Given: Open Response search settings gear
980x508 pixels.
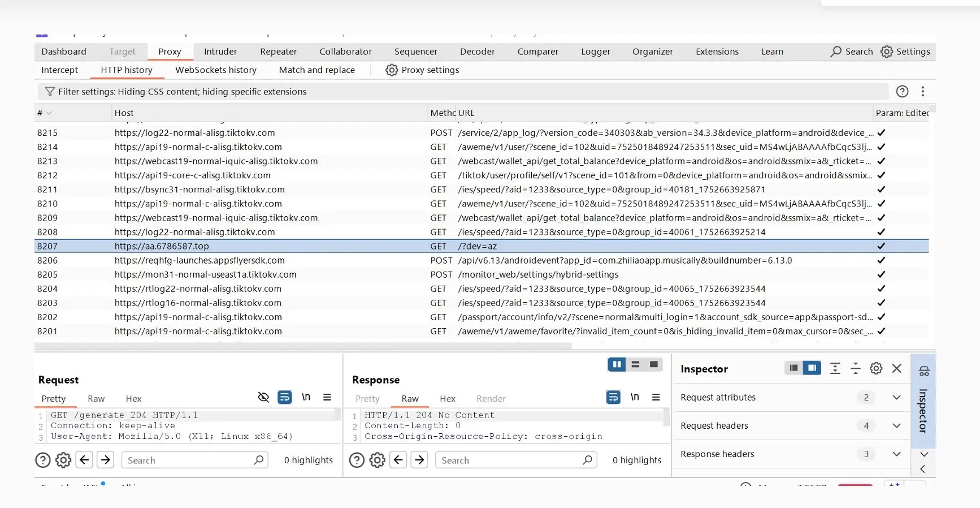Looking at the screenshot, I should click(377, 460).
